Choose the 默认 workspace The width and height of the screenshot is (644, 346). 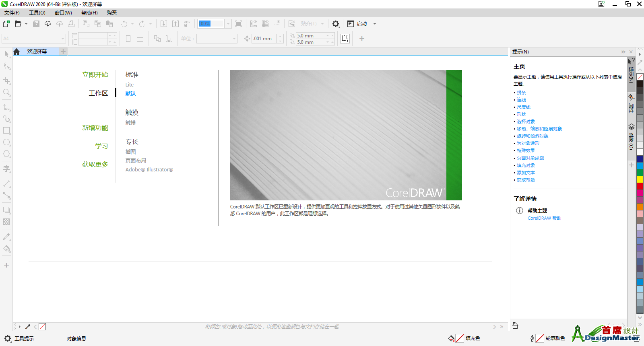[131, 93]
